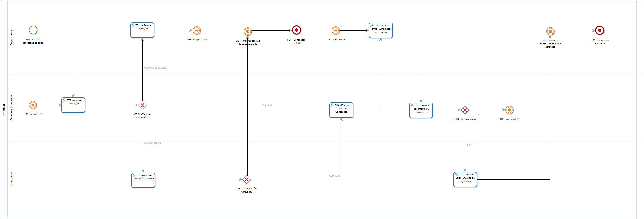Click the green start event T01
Viewport: 644px width, 219px height.
pyautogui.click(x=33, y=30)
